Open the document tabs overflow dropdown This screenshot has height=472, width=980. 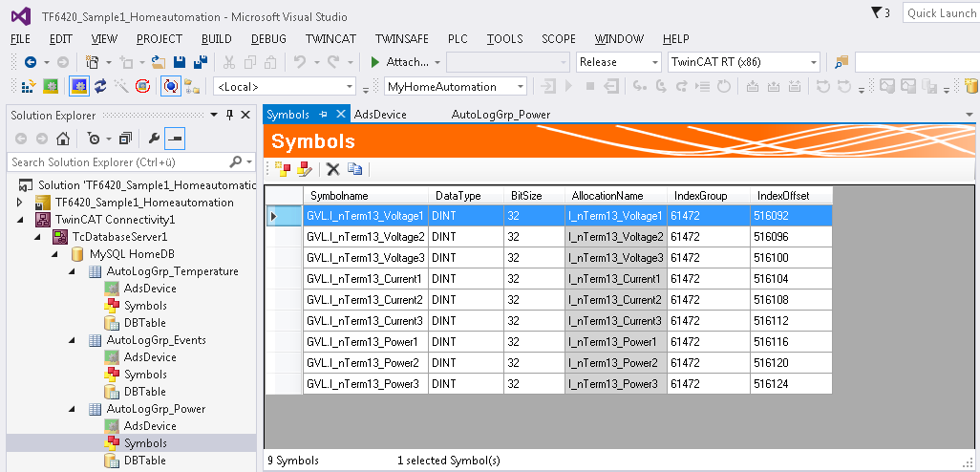[970, 115]
